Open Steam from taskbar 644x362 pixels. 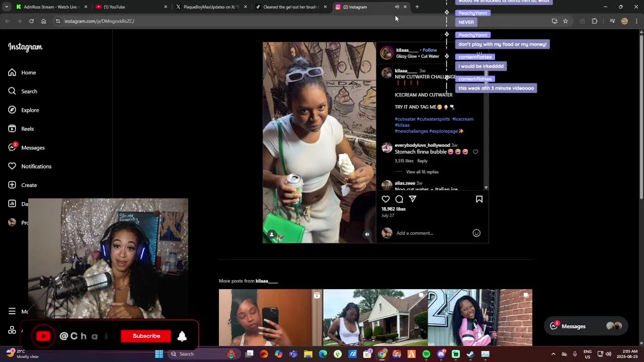[470, 354]
